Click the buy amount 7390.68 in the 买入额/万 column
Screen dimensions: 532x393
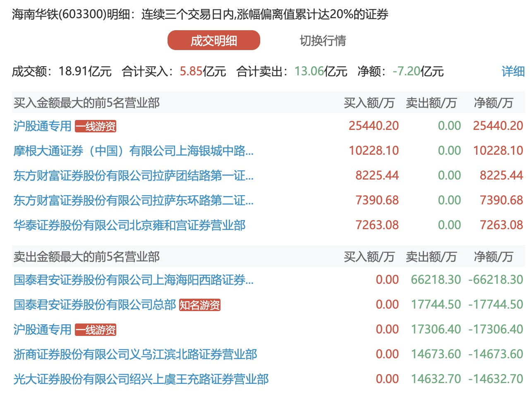377,200
